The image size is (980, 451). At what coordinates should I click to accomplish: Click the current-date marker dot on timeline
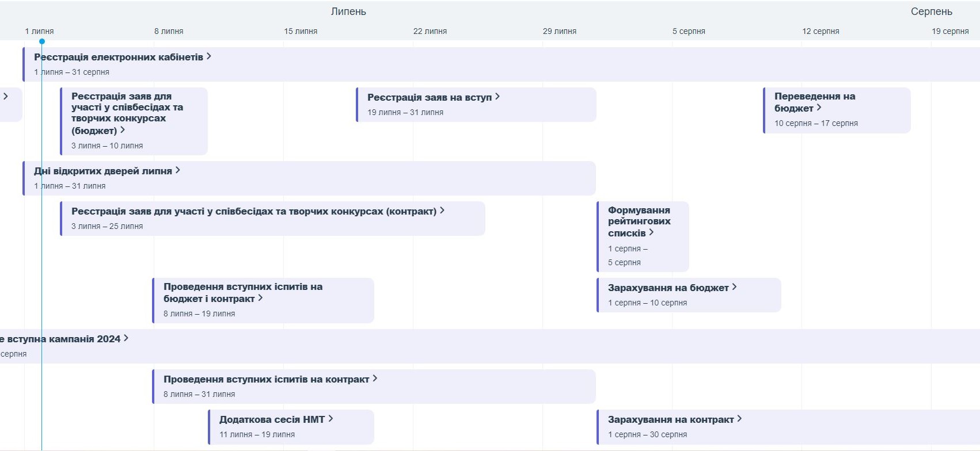42,41
